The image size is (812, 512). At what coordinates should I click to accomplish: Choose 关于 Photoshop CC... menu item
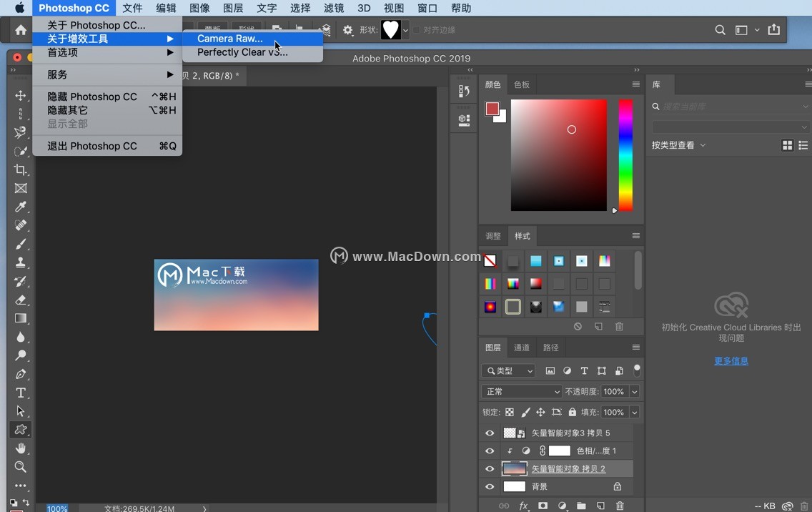coord(107,25)
